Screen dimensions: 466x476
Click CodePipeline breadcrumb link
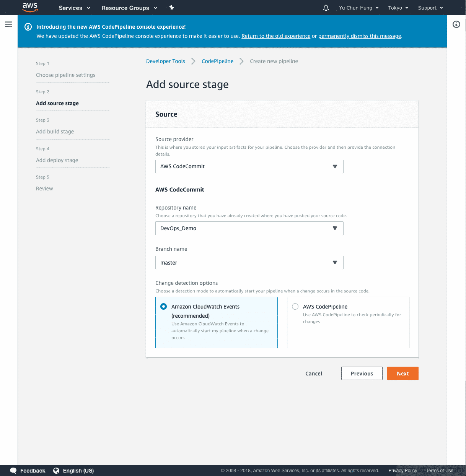pos(217,61)
